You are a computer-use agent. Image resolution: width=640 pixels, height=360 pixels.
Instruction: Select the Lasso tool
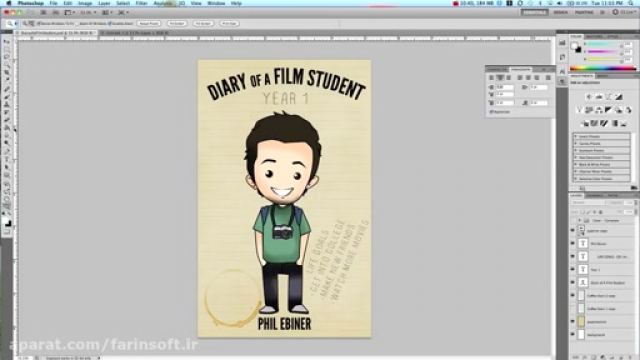[x=7, y=57]
